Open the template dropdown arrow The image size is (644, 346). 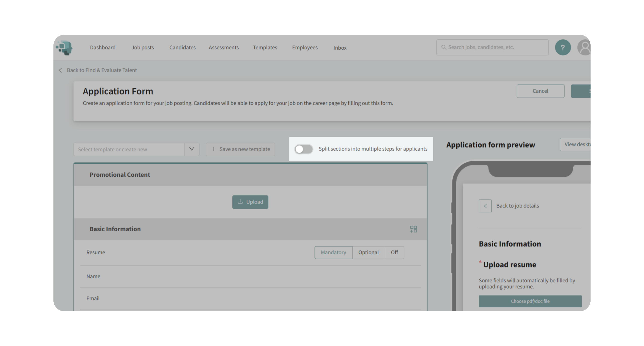click(x=191, y=149)
